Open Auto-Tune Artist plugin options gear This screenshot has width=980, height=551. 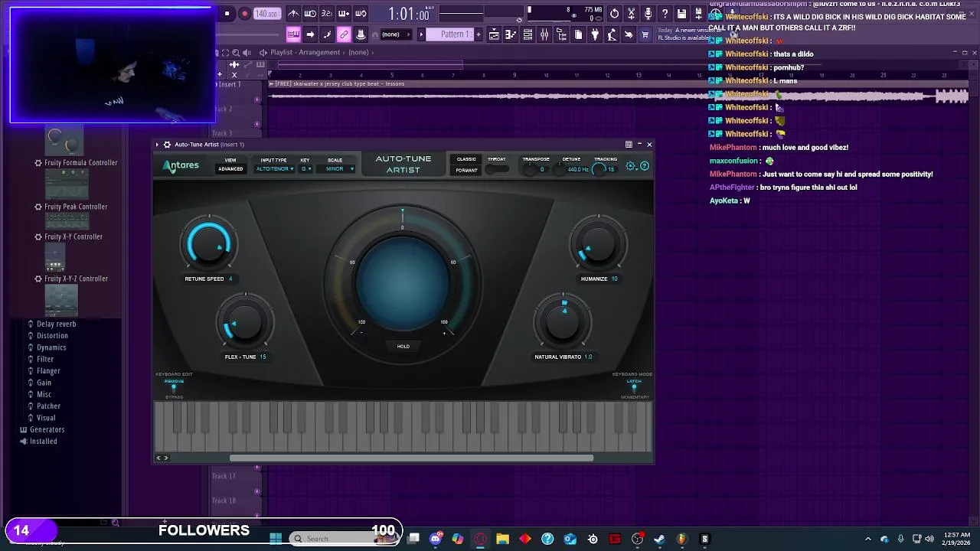(167, 145)
